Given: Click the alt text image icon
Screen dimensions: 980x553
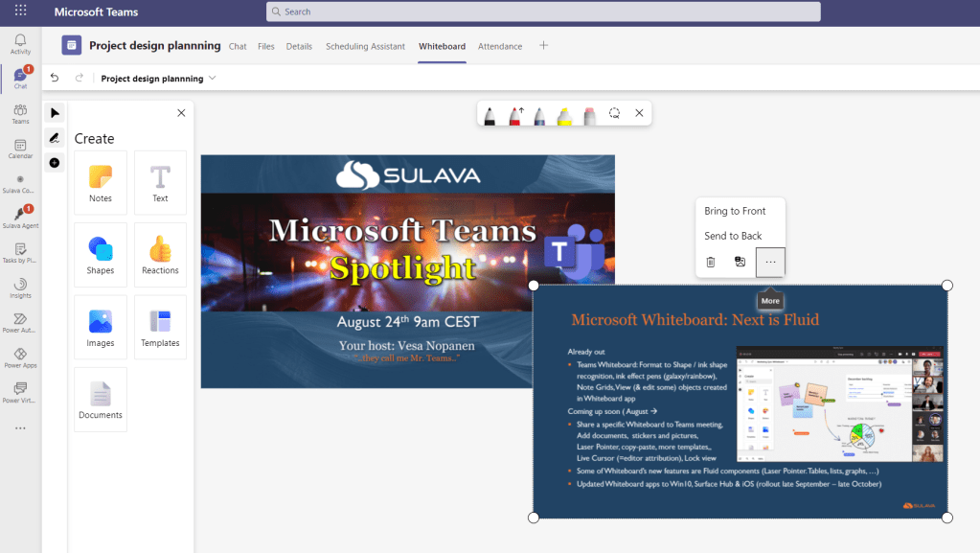Looking at the screenshot, I should click(x=740, y=262).
